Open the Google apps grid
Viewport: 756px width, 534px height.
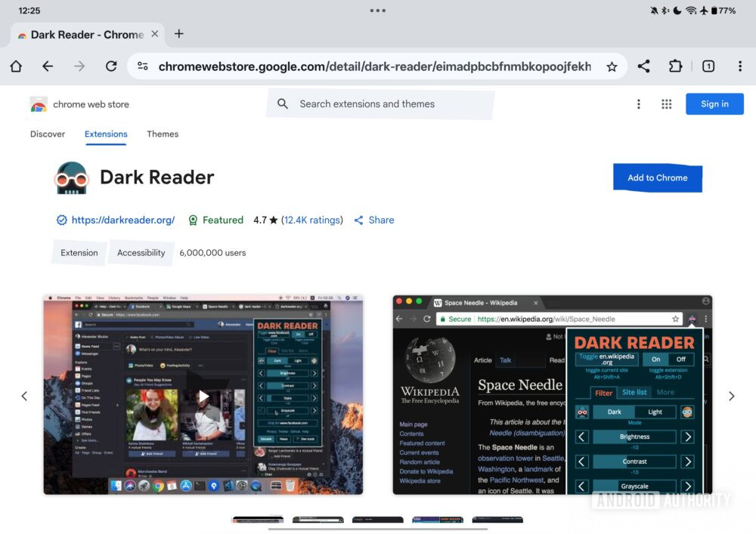coord(666,103)
